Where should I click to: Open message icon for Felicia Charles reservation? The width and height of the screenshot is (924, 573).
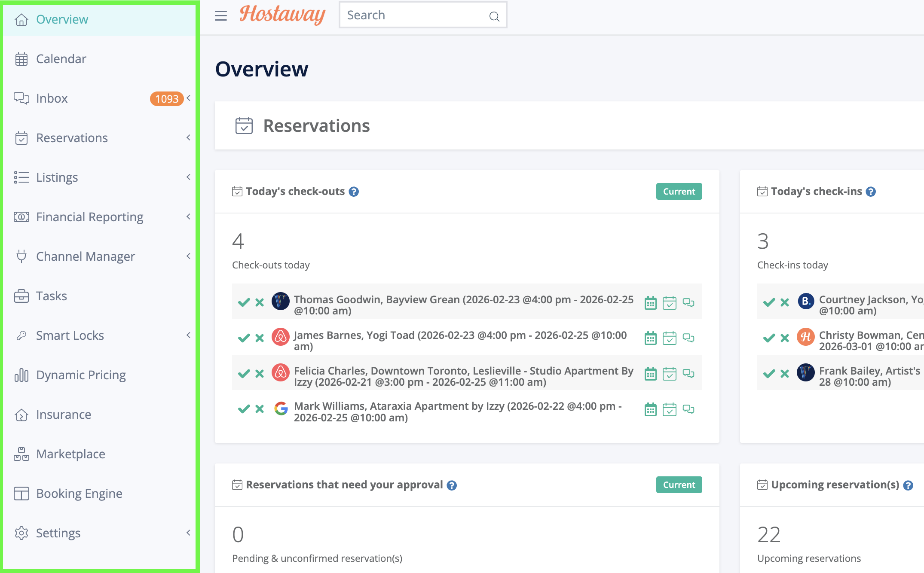(688, 374)
